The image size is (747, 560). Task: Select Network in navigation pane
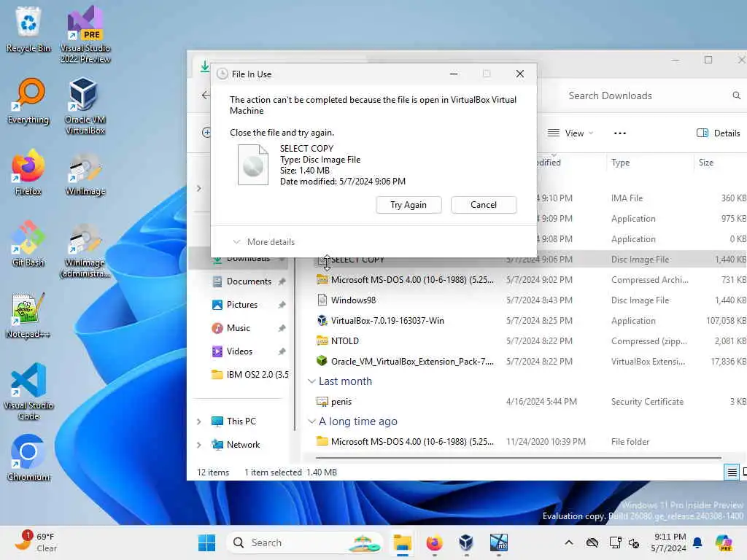tap(243, 445)
